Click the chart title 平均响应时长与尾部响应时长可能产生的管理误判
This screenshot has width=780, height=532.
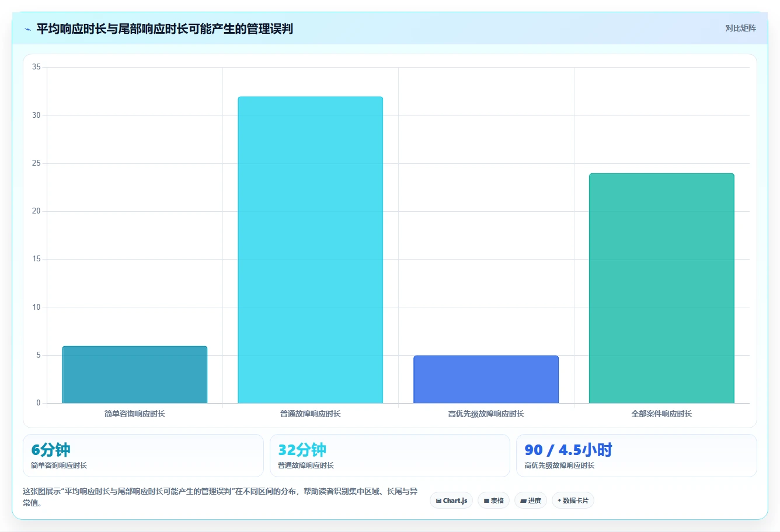pyautogui.click(x=165, y=29)
